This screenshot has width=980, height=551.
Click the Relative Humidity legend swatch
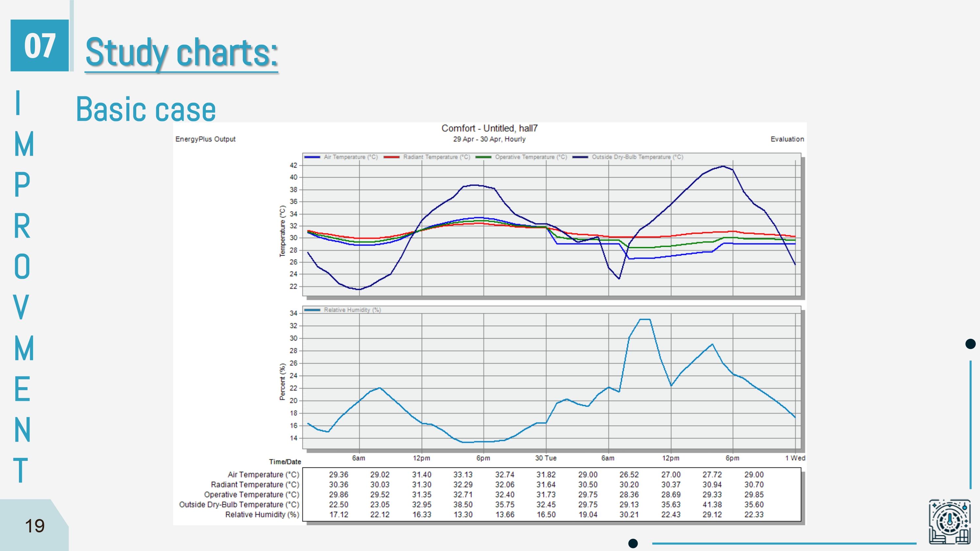coord(312,310)
